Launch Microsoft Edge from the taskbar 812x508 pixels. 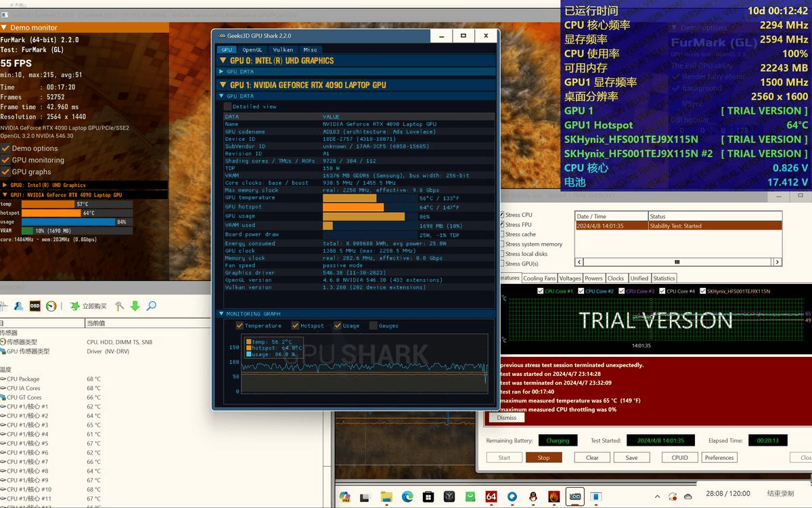(407, 496)
